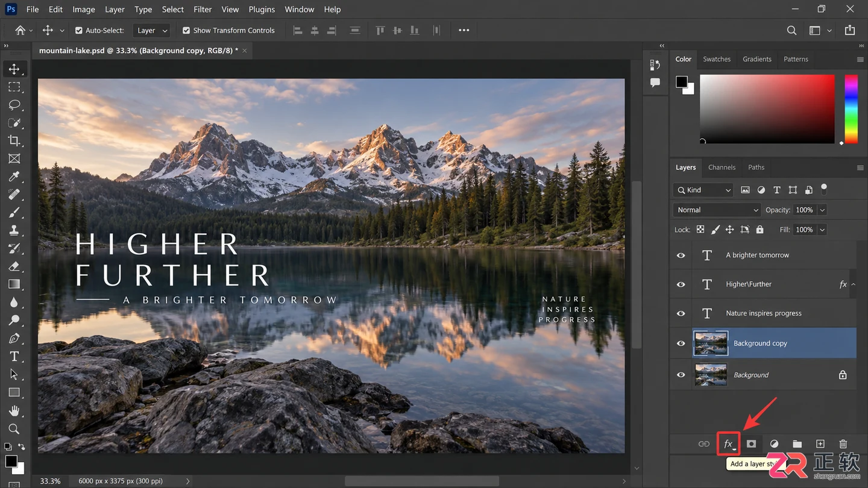Viewport: 868px width, 488px height.
Task: Hide the Background copy layer
Action: [x=681, y=343]
